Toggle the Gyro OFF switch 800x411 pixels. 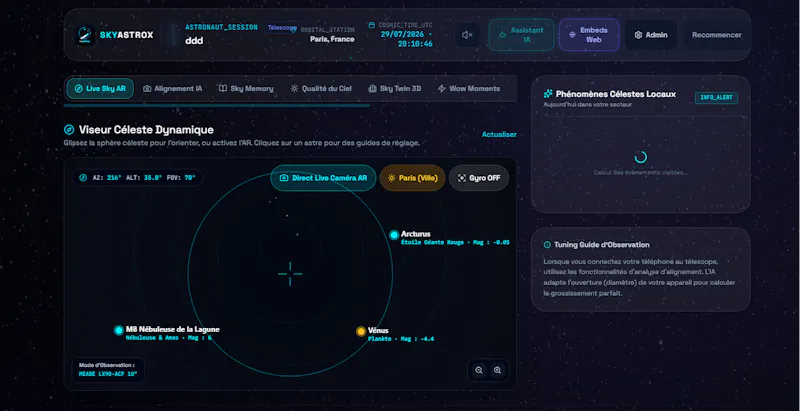(479, 178)
